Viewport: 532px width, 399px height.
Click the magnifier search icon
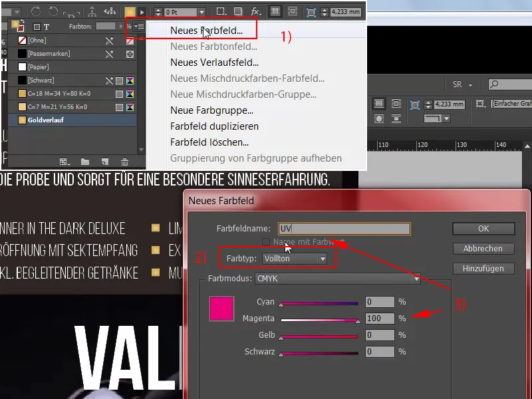[494, 84]
